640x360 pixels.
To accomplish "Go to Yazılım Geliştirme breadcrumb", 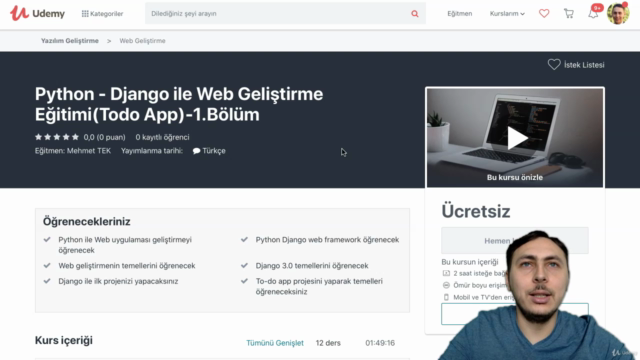I will click(70, 41).
